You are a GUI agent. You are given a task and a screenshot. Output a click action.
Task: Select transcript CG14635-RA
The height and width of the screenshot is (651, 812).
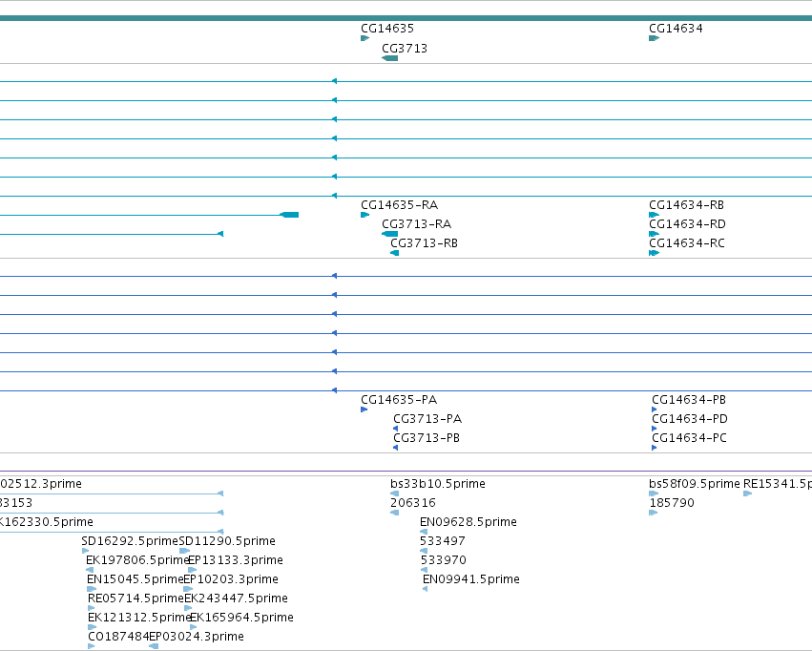coord(399,205)
